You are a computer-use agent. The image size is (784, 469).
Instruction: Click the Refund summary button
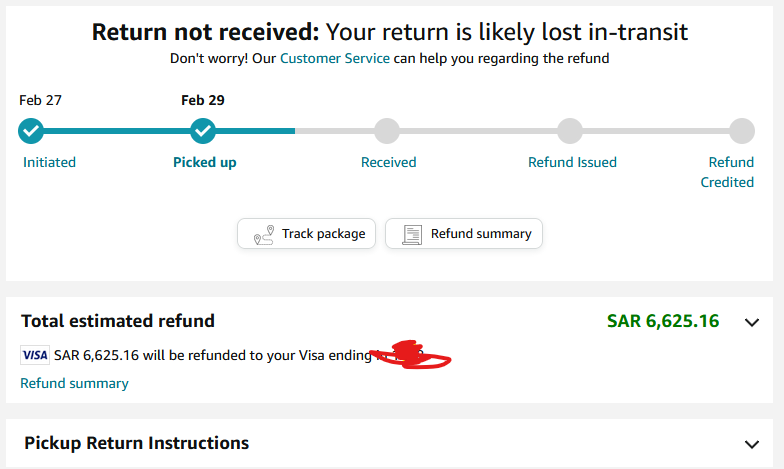tap(464, 234)
